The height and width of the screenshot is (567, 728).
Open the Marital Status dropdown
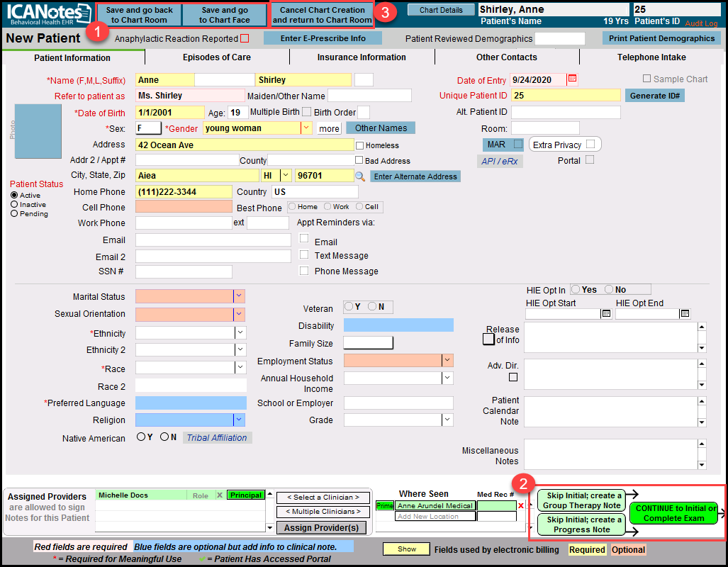click(240, 297)
